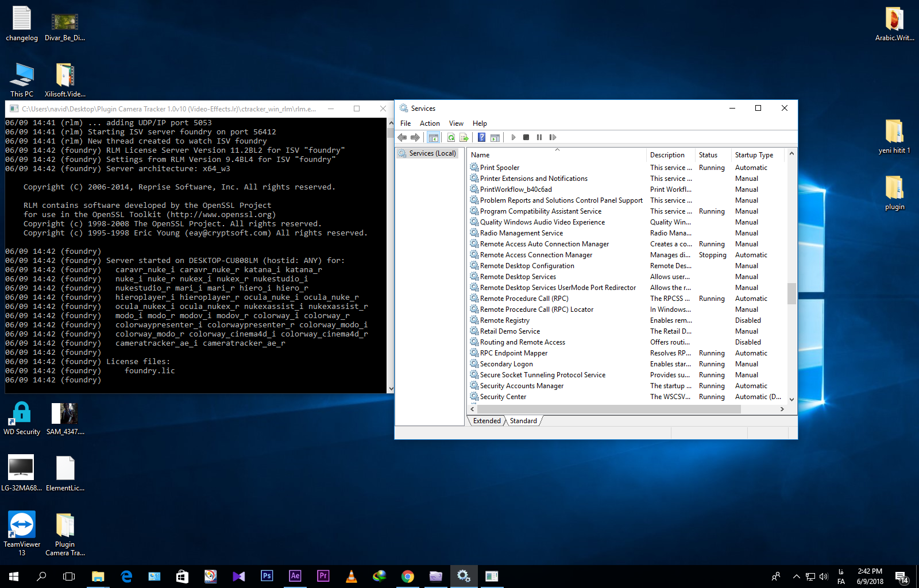919x588 pixels.
Task: Switch to the Standard tab
Action: pos(523,421)
